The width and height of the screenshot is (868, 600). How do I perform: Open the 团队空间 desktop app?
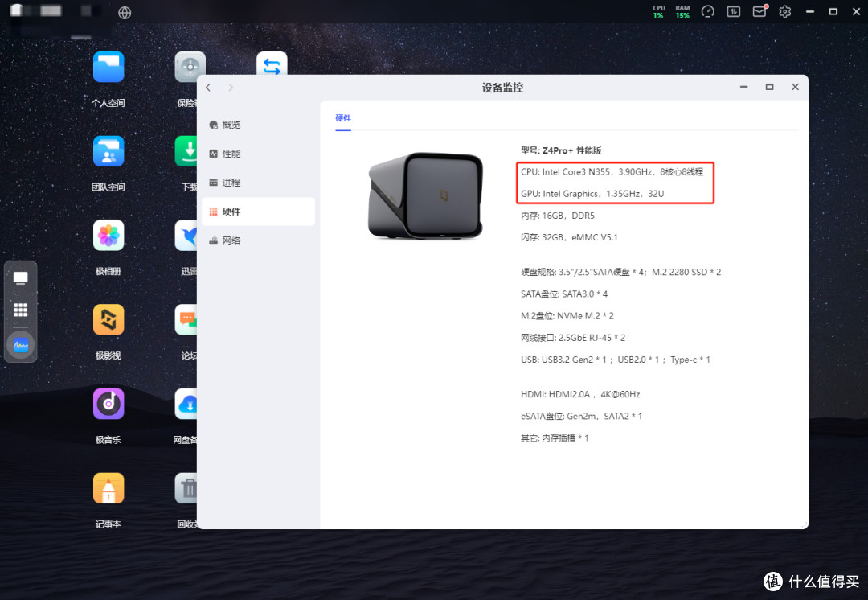coord(108,151)
